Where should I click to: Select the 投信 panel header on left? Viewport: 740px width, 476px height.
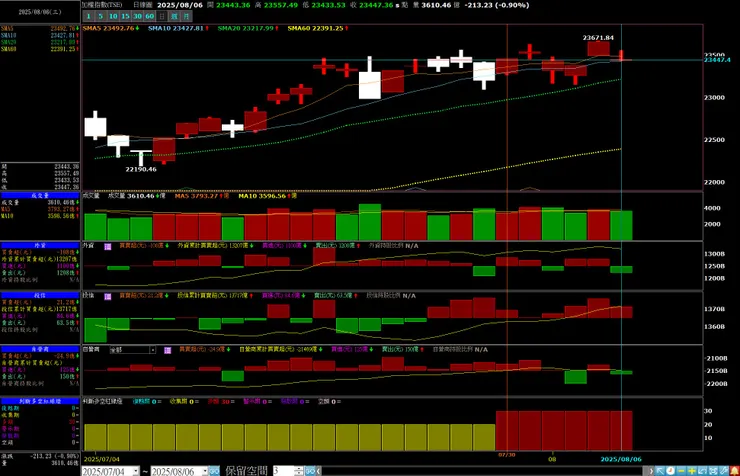(x=40, y=295)
